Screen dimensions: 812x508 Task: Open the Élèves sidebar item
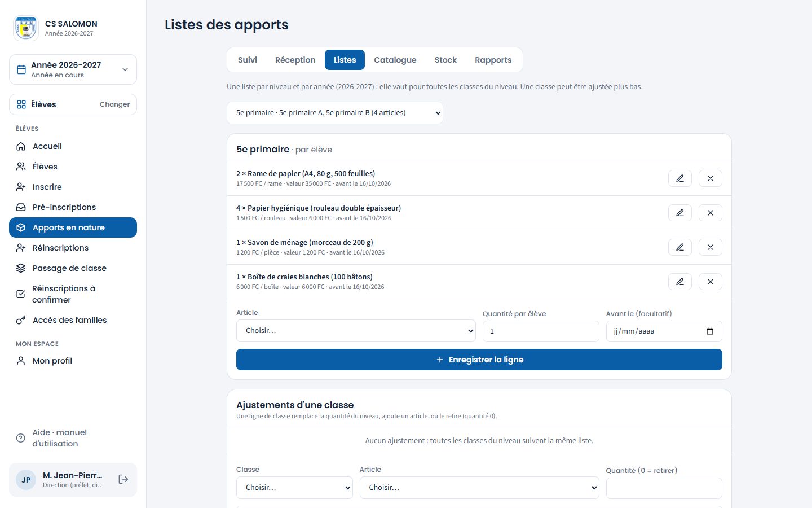tap(73, 167)
